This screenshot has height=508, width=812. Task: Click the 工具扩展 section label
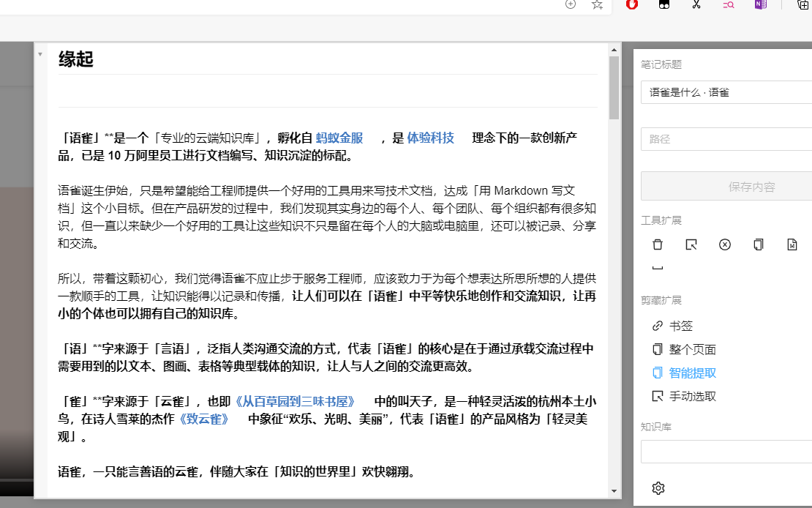661,220
